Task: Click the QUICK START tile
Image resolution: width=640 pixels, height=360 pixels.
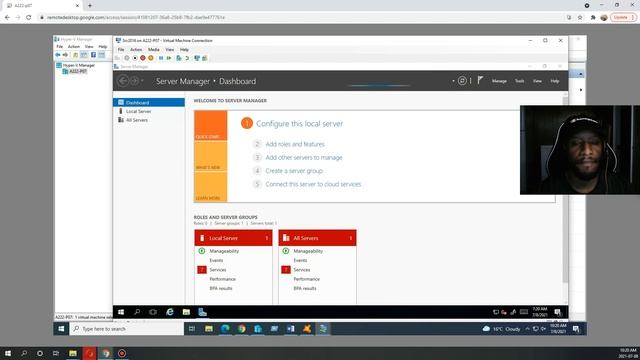Action: coord(211,126)
